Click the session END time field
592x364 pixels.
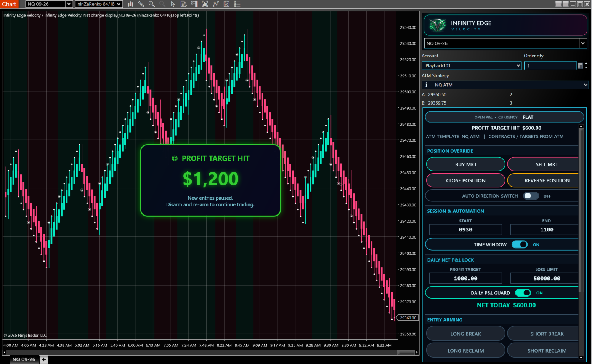pyautogui.click(x=544, y=230)
